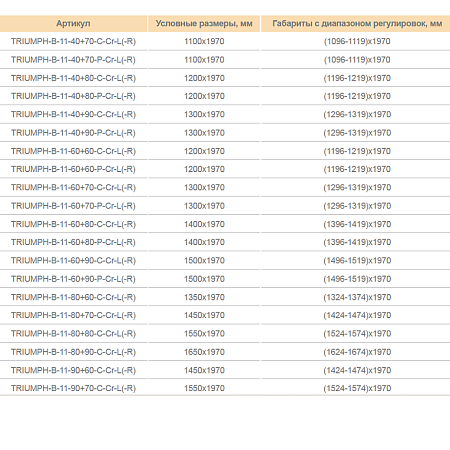Click the Габариты с диапазоном регулировок header
This screenshot has width=450, height=450.
coord(356,24)
